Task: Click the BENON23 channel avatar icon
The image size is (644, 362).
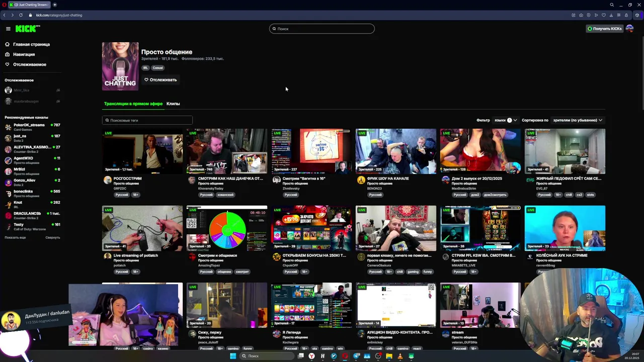Action: click(x=361, y=180)
